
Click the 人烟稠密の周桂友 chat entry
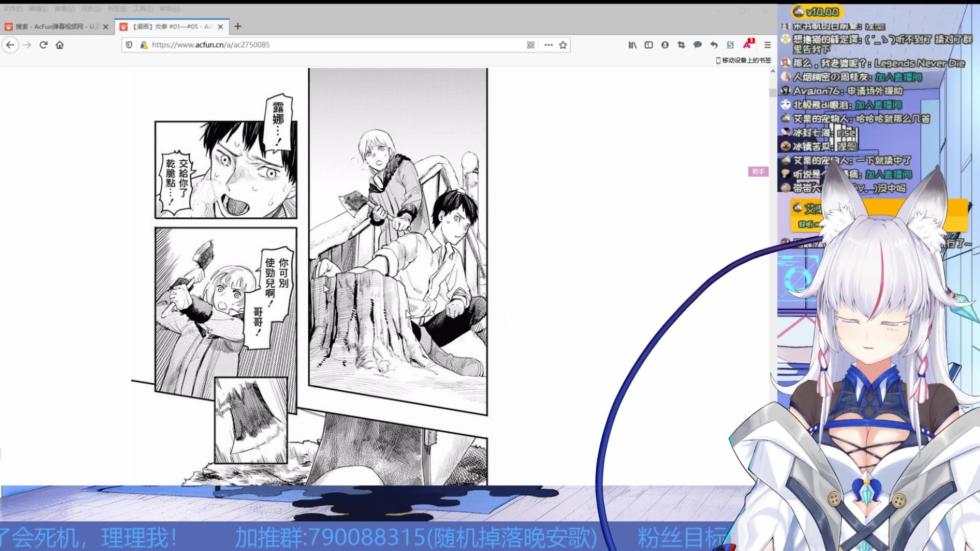(x=851, y=77)
